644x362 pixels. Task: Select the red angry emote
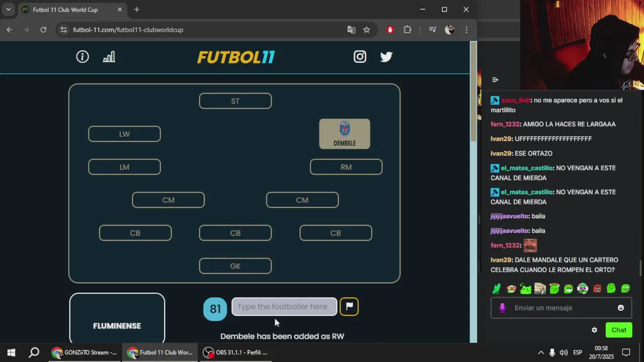pos(597,289)
